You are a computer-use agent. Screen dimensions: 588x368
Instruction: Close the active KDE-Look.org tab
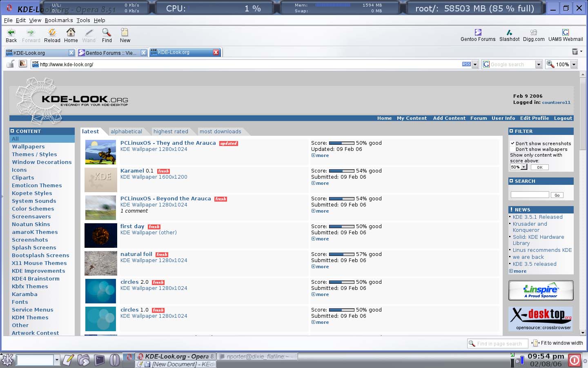click(216, 52)
